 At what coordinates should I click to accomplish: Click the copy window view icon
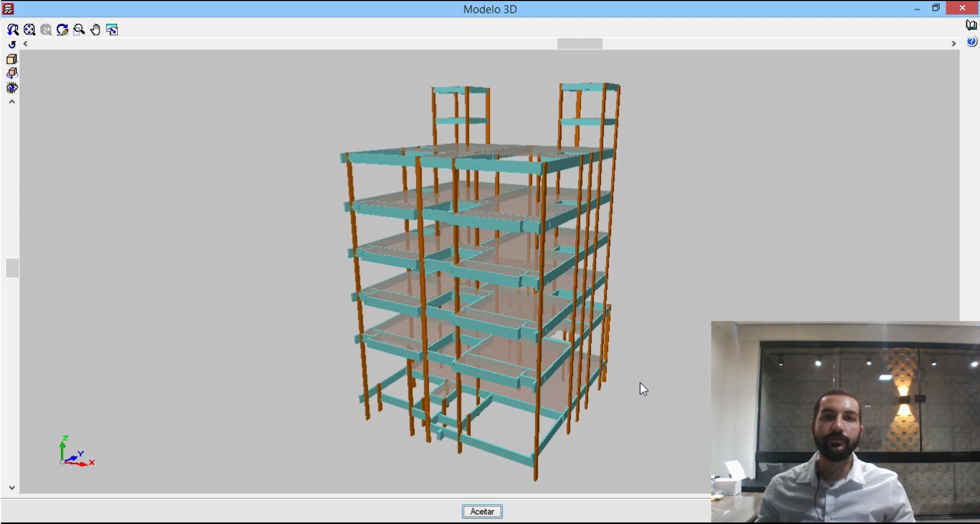[x=112, y=30]
